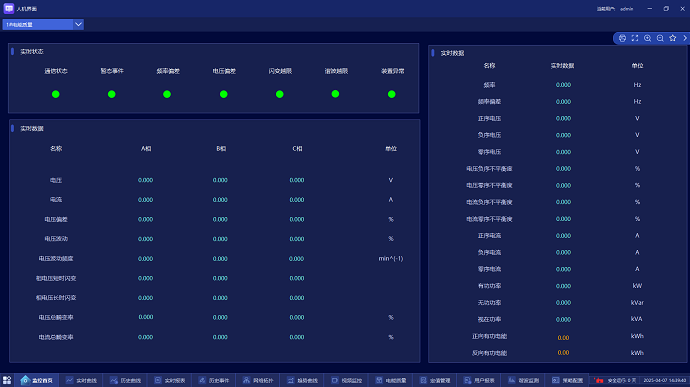Viewport: 690px width, 387px height.
Task: Click the A相 column header
Action: pos(146,149)
